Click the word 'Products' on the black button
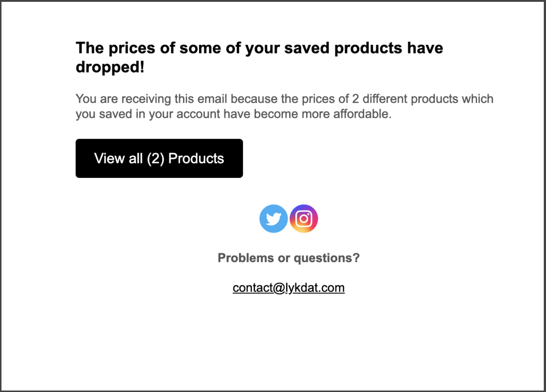This screenshot has width=546, height=392. [x=196, y=159]
